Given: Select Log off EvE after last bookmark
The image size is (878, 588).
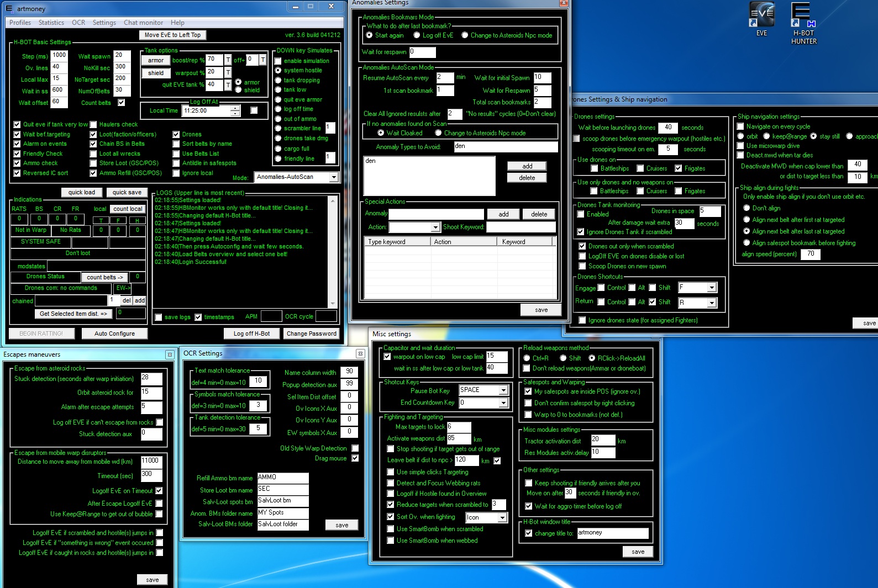Looking at the screenshot, I should (x=417, y=35).
